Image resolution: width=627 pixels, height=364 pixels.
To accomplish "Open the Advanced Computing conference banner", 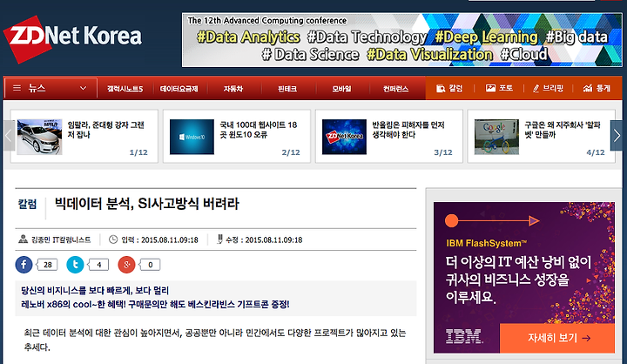I will pyautogui.click(x=401, y=40).
